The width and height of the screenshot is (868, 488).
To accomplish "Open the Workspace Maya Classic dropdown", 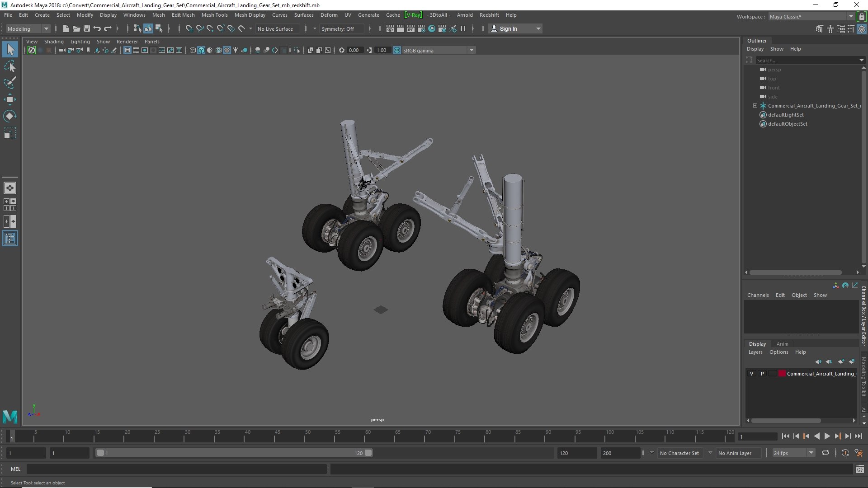I will [x=811, y=16].
